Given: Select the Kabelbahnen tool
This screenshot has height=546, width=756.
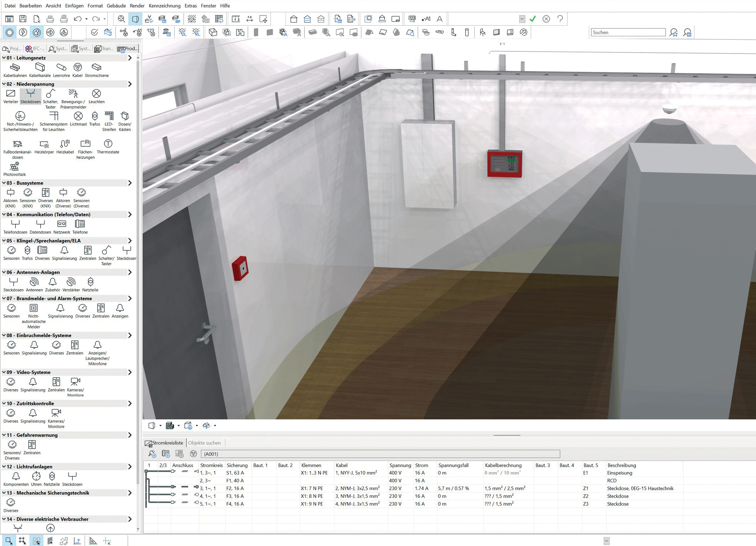Looking at the screenshot, I should pos(15,70).
